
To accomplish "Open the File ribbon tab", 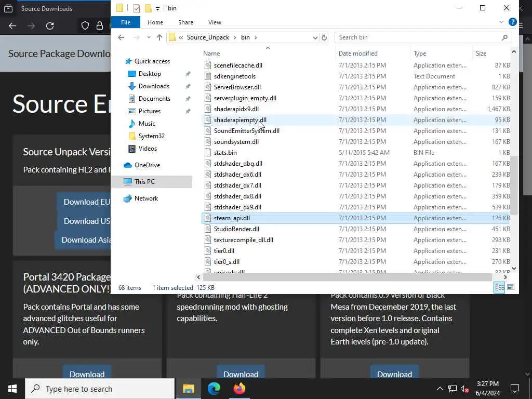I will [126, 22].
